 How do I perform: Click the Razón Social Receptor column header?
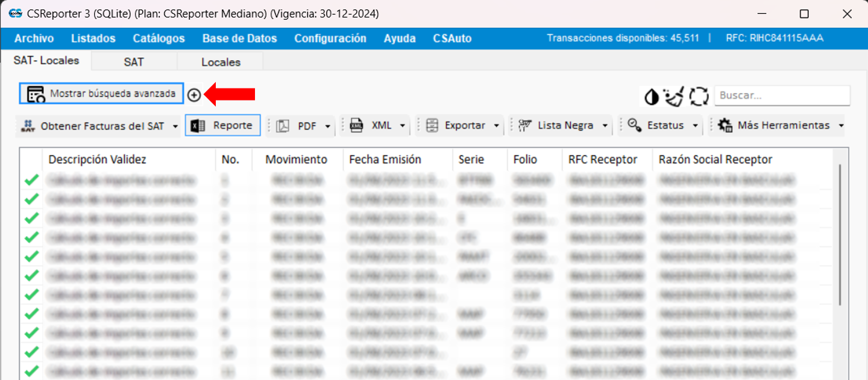(x=715, y=160)
